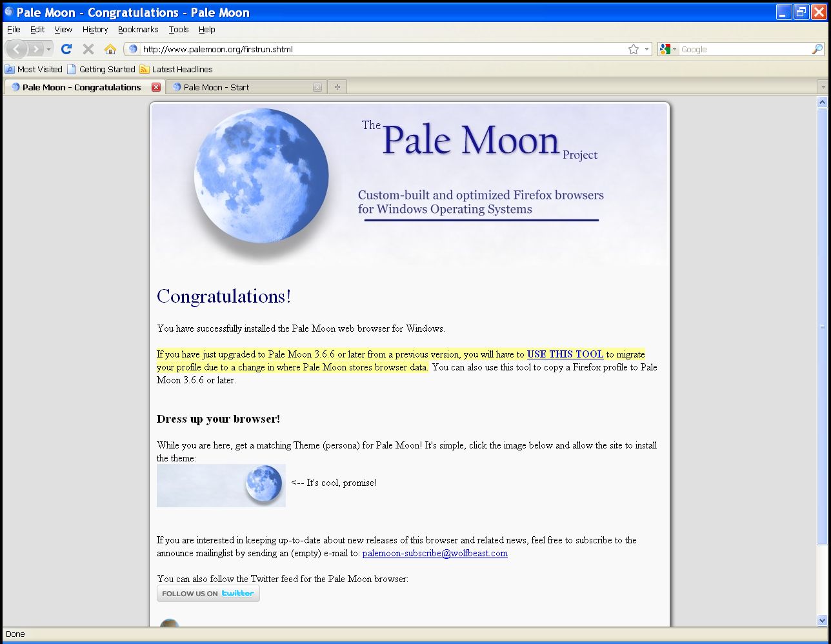
Task: Click the Pale Moon icon in title bar
Action: [x=9, y=12]
